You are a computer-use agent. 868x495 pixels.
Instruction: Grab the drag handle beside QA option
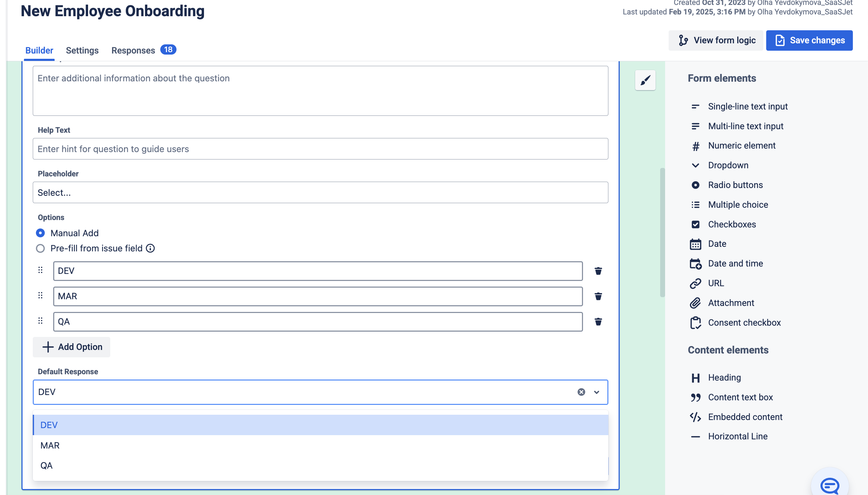click(x=41, y=321)
